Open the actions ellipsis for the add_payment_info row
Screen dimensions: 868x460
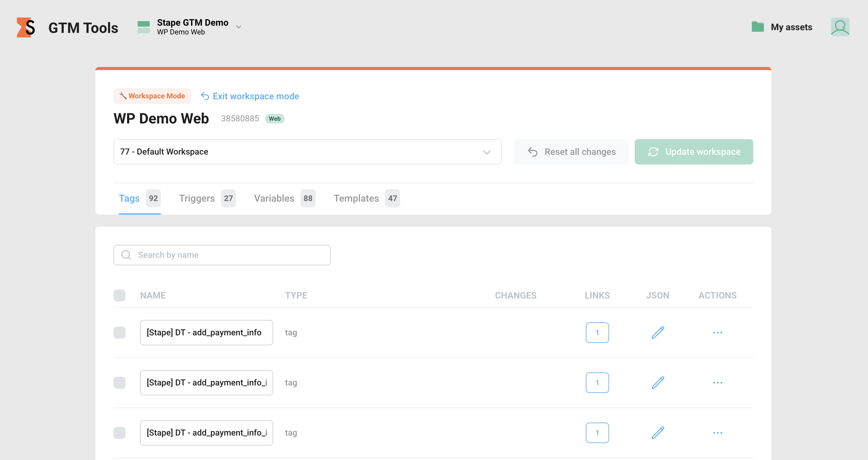[718, 333]
